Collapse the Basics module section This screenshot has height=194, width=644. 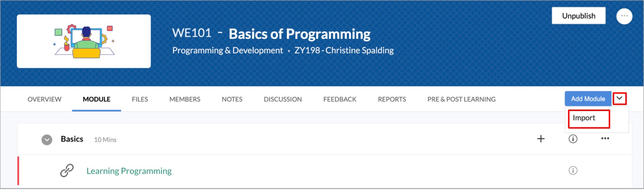(x=47, y=140)
